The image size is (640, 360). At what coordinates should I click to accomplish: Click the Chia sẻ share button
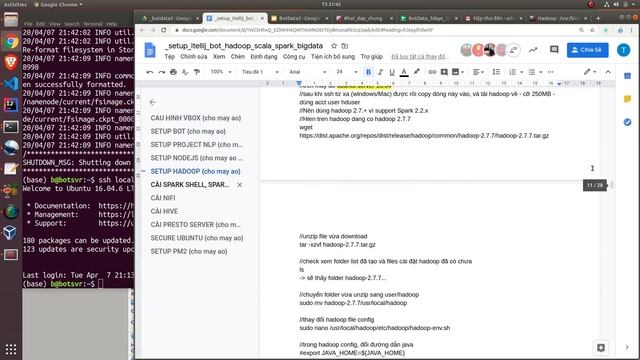[x=587, y=50]
